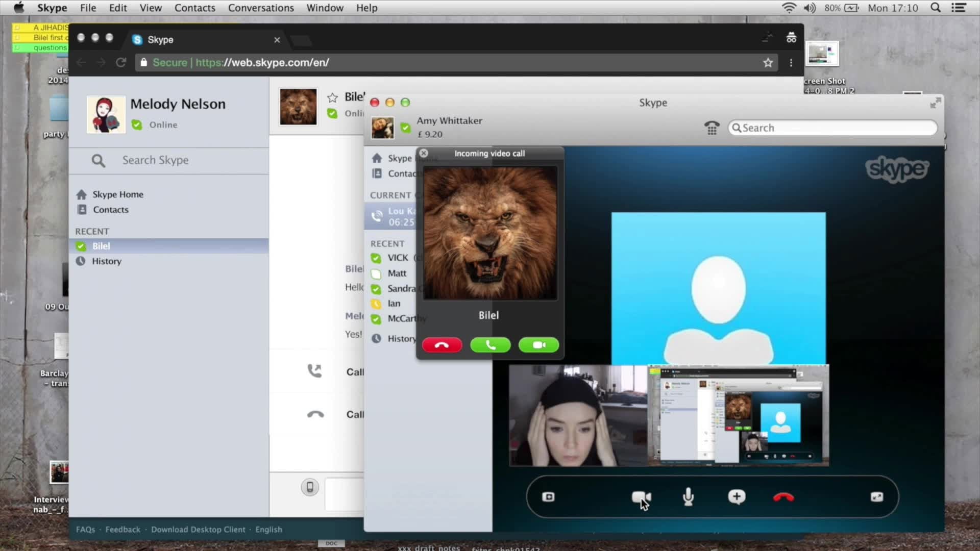Open the dial pad icon next to Search
This screenshot has height=551, width=980.
click(x=712, y=128)
